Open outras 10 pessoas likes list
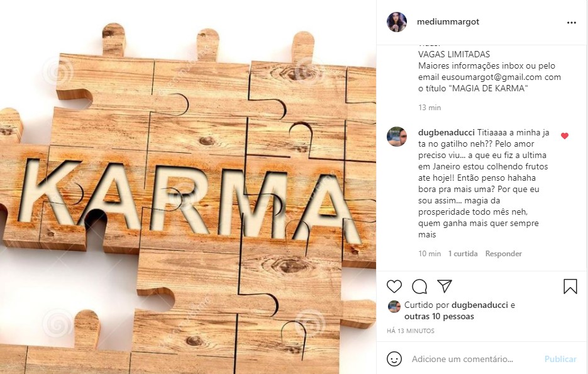 click(439, 317)
